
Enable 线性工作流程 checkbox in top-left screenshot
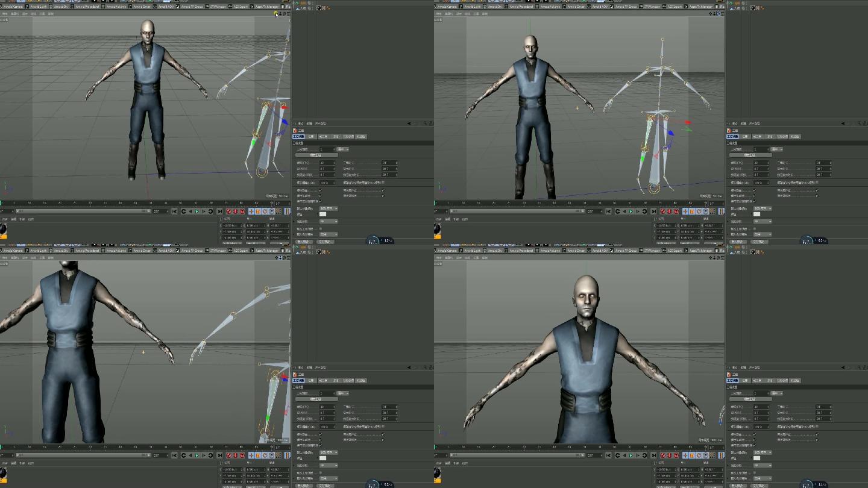point(321,228)
